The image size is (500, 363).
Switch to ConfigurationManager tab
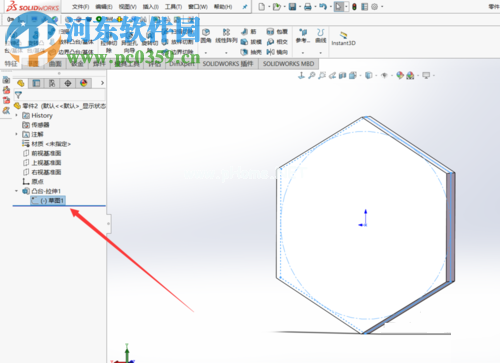click(x=52, y=83)
